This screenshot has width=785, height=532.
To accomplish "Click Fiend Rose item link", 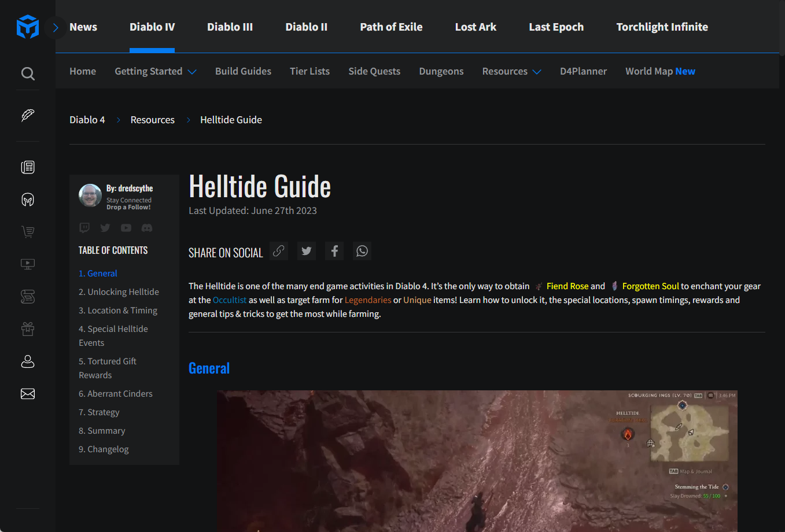I will click(x=567, y=286).
